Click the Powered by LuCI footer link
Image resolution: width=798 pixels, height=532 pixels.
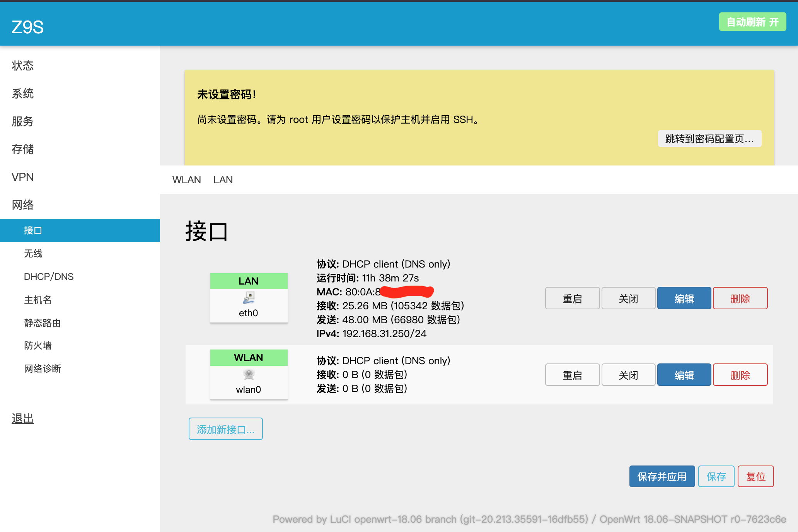pos(430,519)
